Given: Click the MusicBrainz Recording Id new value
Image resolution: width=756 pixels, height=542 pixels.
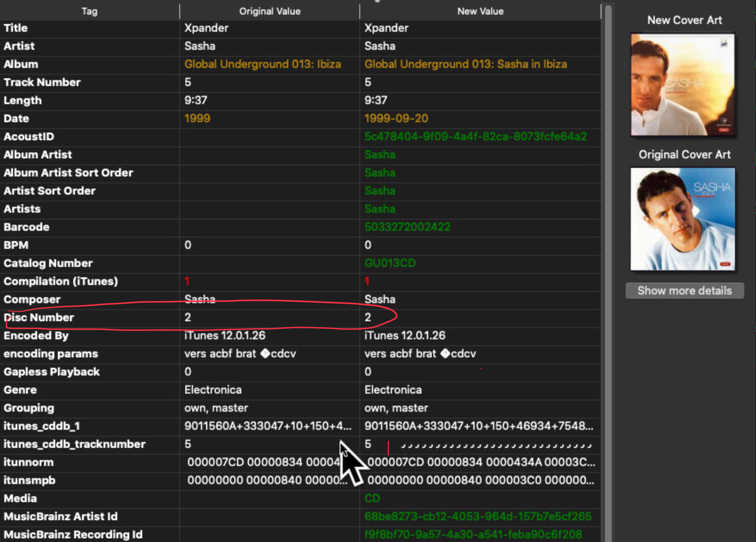Looking at the screenshot, I should [473, 534].
